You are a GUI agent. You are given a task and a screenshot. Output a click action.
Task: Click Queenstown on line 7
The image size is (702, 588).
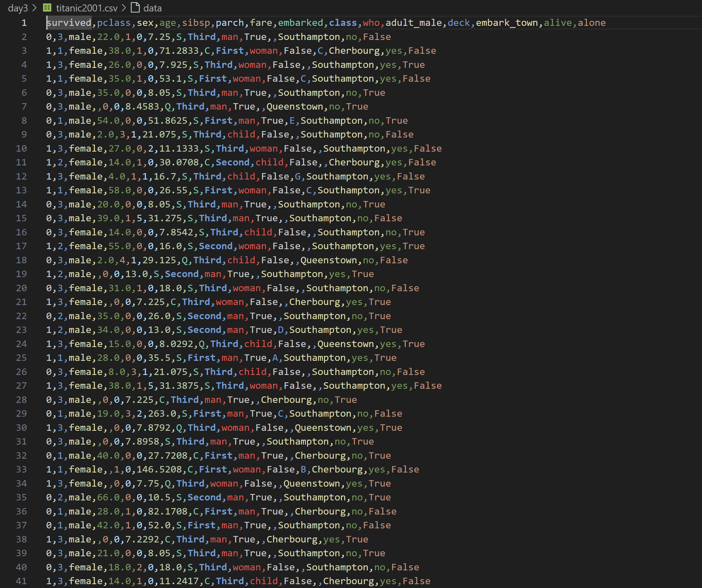point(294,107)
